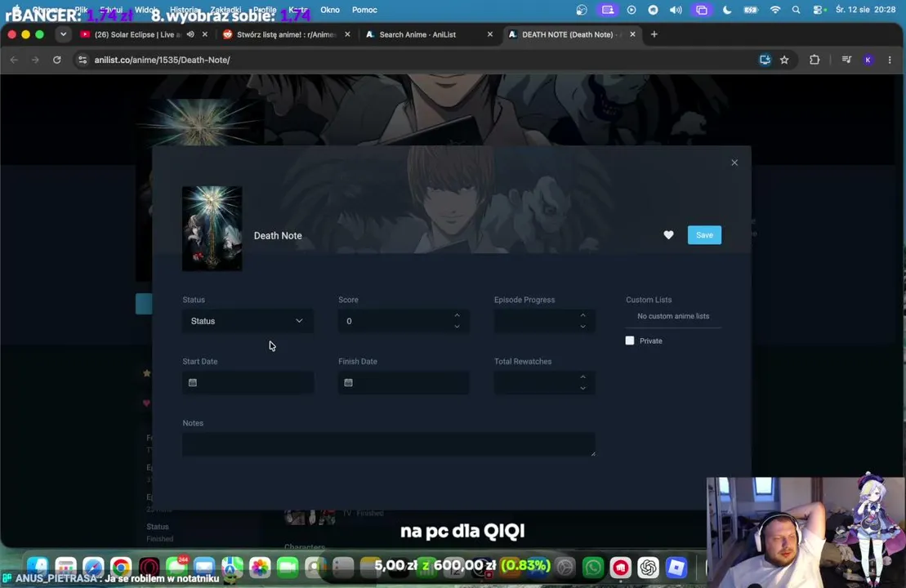Screen dimensions: 906x588
Task: Open Photos from the Dock
Action: click(260, 568)
